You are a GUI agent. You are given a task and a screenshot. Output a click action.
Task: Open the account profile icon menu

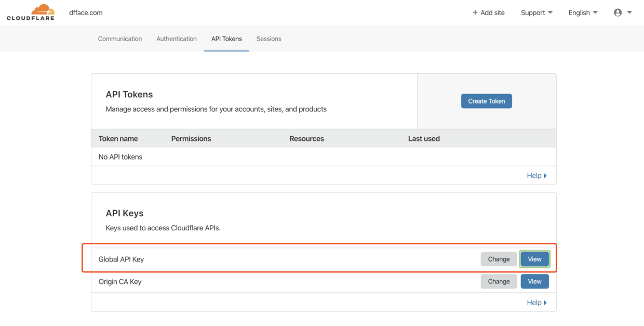(618, 12)
